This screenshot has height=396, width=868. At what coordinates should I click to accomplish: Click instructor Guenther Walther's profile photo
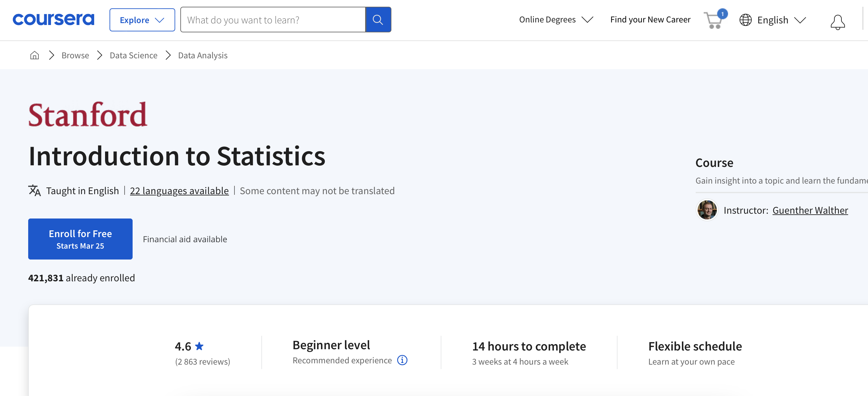click(707, 210)
